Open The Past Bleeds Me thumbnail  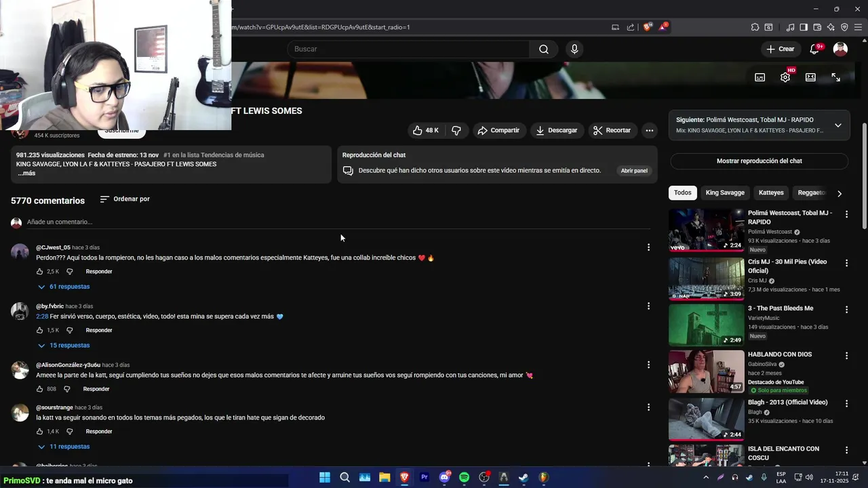tap(707, 325)
